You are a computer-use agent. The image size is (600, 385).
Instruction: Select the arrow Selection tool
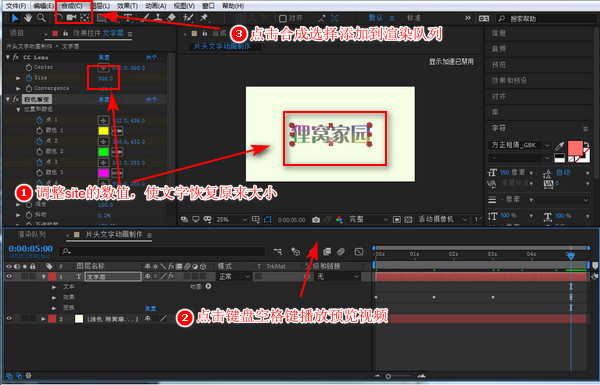coord(15,18)
